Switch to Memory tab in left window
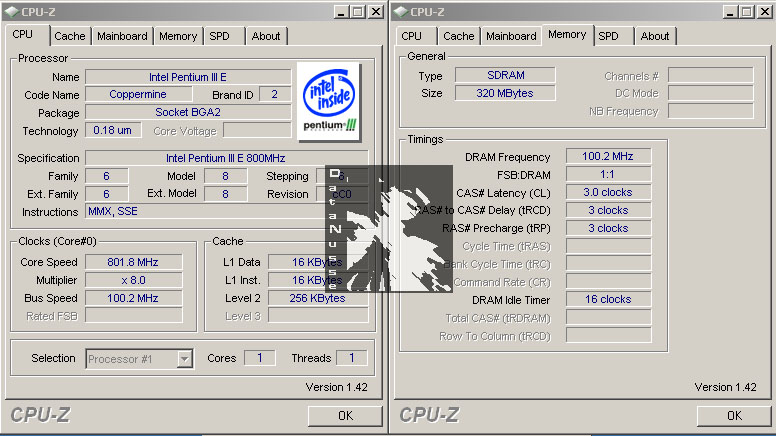This screenshot has width=776, height=436. (x=178, y=36)
